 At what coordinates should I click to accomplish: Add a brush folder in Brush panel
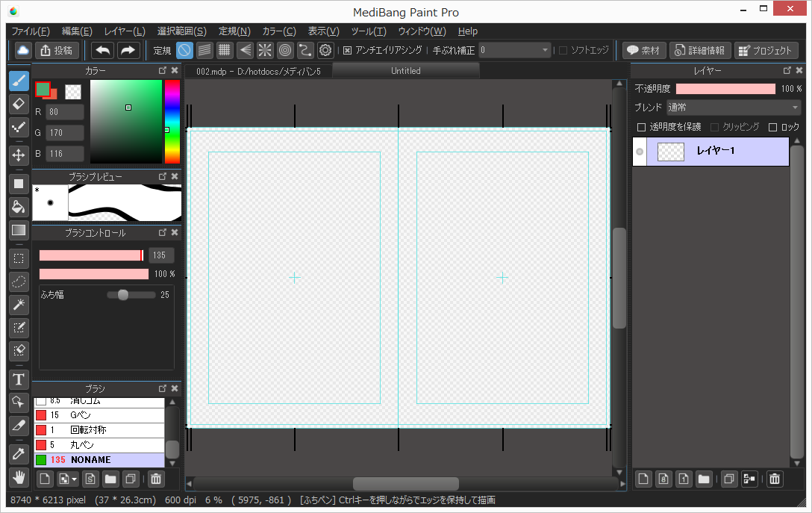(x=110, y=479)
